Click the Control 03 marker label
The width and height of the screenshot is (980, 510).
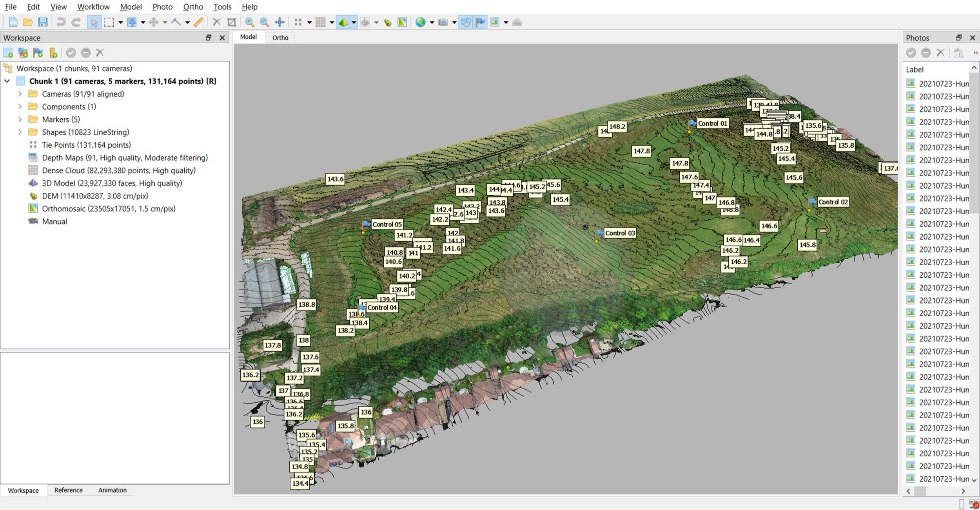click(x=620, y=233)
